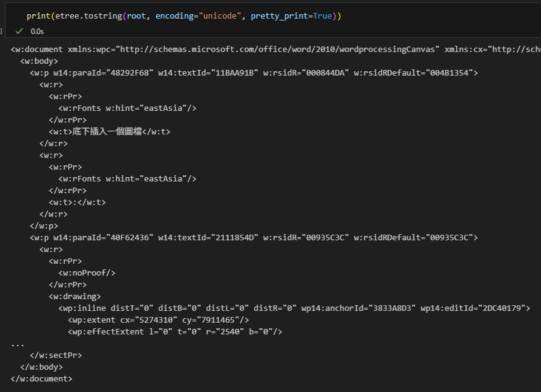The height and width of the screenshot is (392, 541).
Task: Click the root variable in the print statement
Action: pyautogui.click(x=136, y=15)
